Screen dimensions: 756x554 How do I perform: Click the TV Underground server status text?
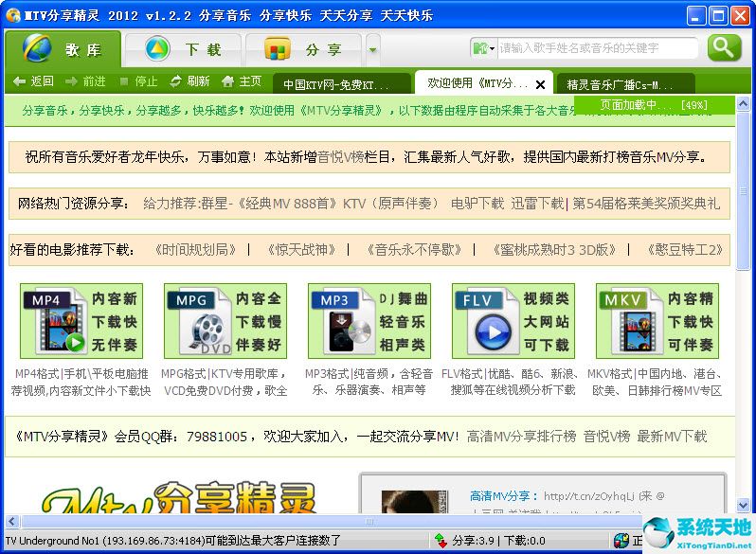173,541
